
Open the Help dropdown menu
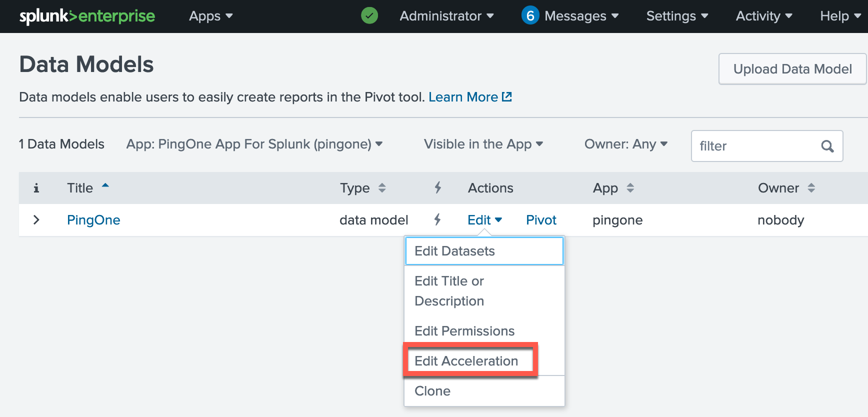[840, 16]
